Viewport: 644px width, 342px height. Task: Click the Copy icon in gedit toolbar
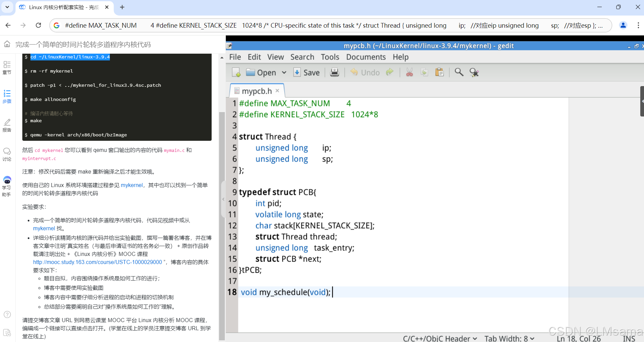tap(424, 72)
